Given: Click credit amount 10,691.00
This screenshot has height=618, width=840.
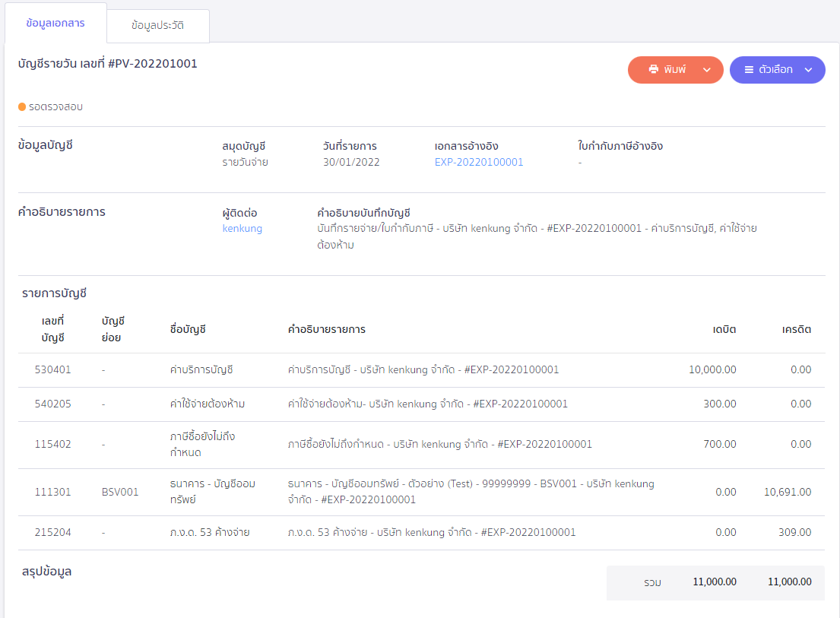Looking at the screenshot, I should pos(788,492).
